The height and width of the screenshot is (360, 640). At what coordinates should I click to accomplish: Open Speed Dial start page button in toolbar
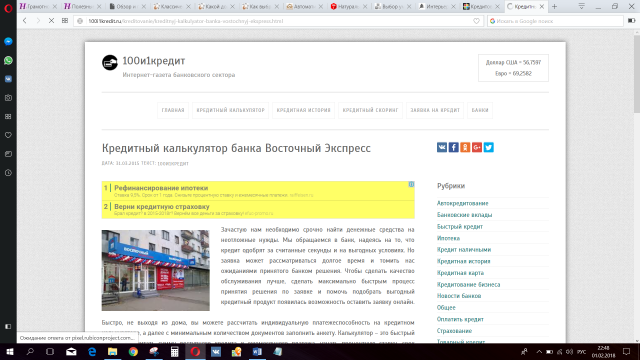pyautogui.click(x=65, y=21)
